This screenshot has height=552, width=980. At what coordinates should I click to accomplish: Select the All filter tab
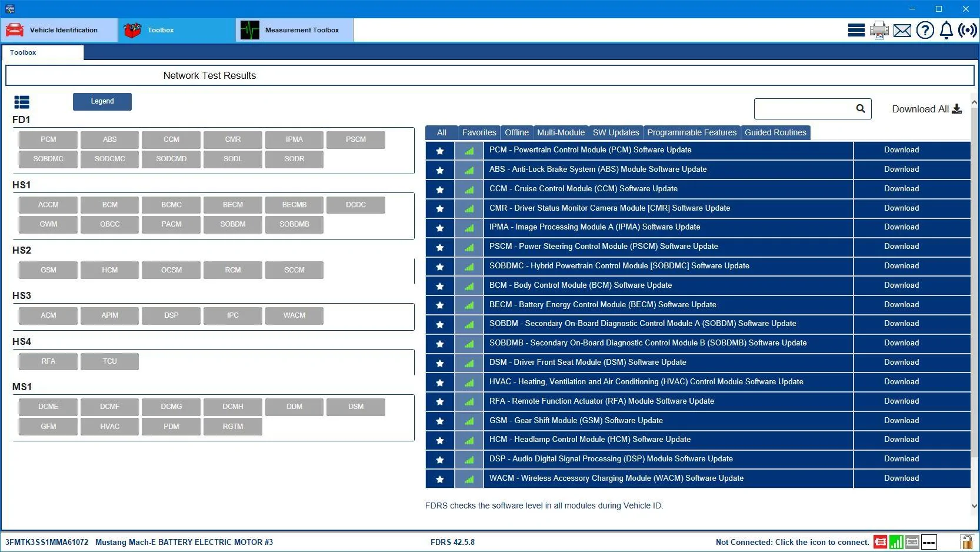[442, 132]
